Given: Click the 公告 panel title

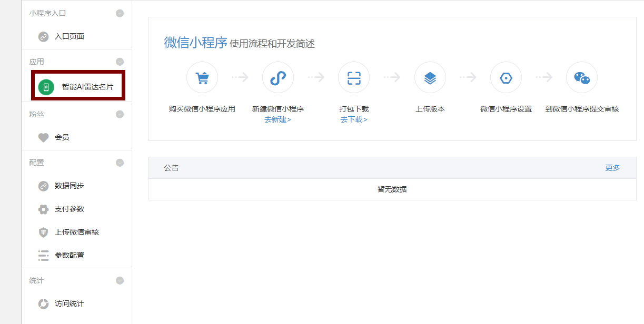Looking at the screenshot, I should pos(172,168).
